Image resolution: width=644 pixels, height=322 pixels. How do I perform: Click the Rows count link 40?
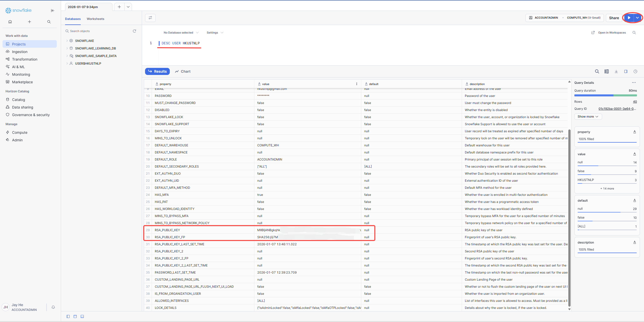[x=635, y=102]
